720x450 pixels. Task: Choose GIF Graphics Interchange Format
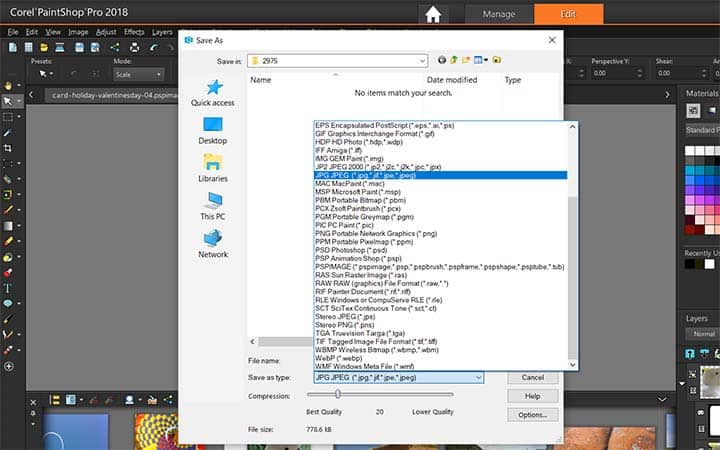pos(441,134)
